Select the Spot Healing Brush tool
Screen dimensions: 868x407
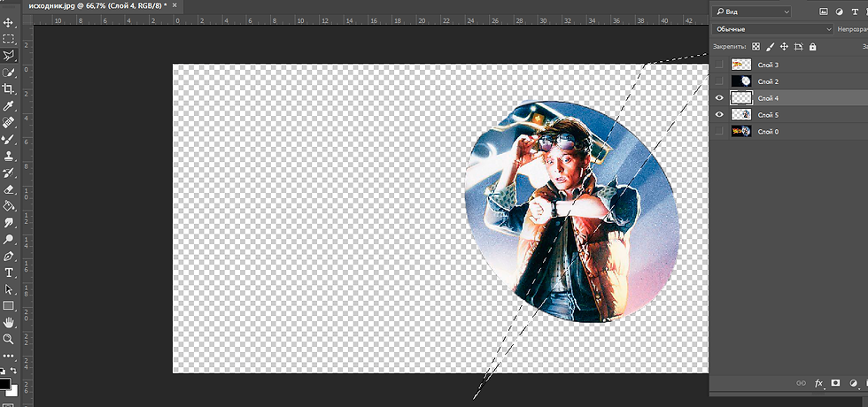tap(8, 122)
